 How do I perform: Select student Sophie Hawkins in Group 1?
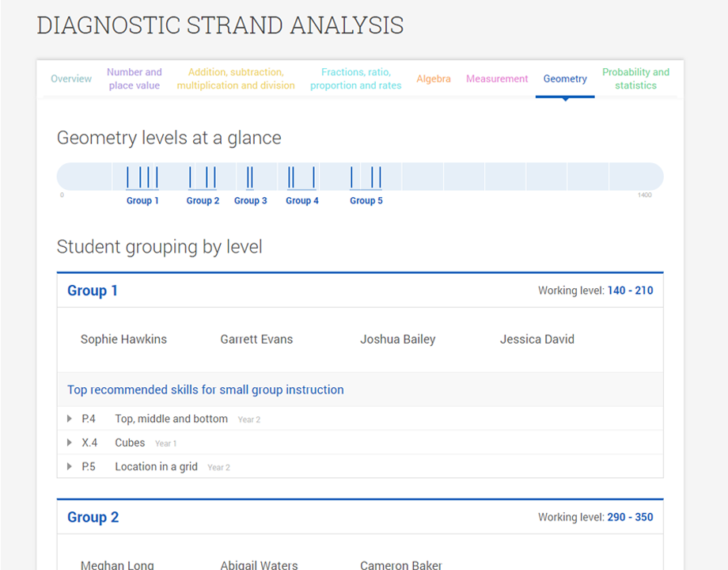(x=123, y=339)
